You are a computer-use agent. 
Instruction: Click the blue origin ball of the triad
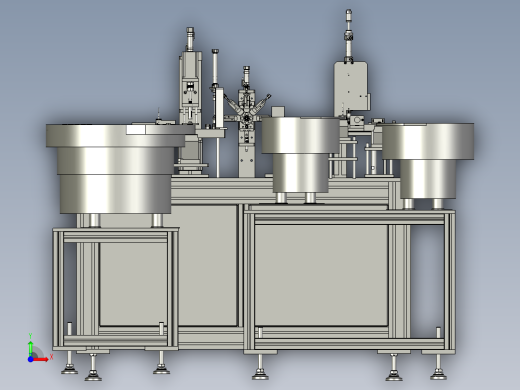click(30, 359)
